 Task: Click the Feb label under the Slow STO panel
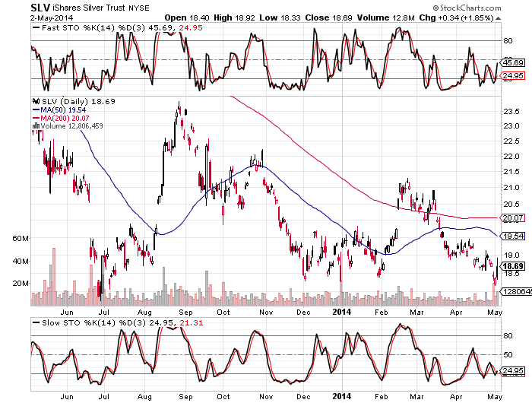coord(381,397)
